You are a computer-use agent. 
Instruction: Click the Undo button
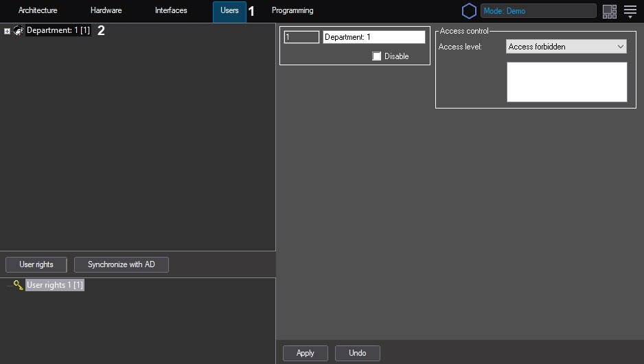pos(357,353)
